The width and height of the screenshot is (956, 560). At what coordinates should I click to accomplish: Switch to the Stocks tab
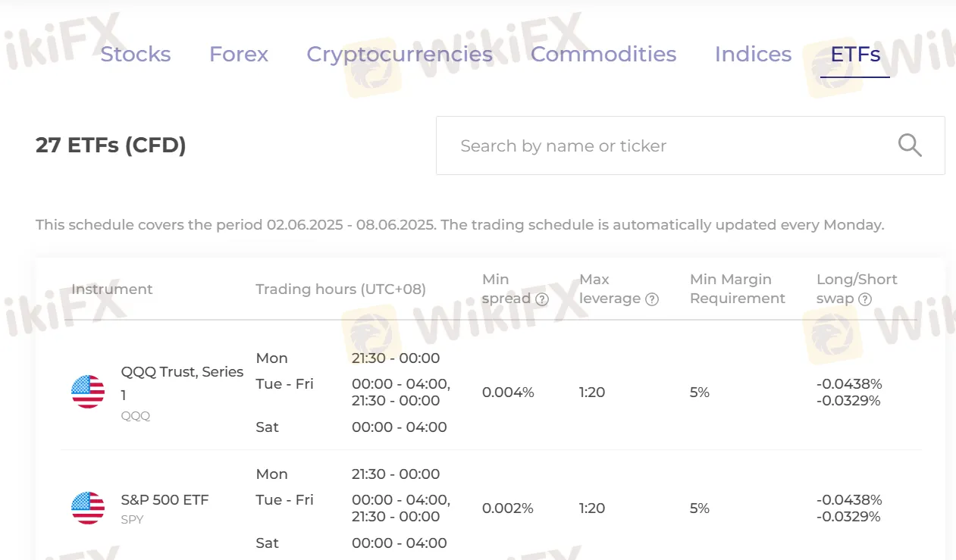[136, 55]
